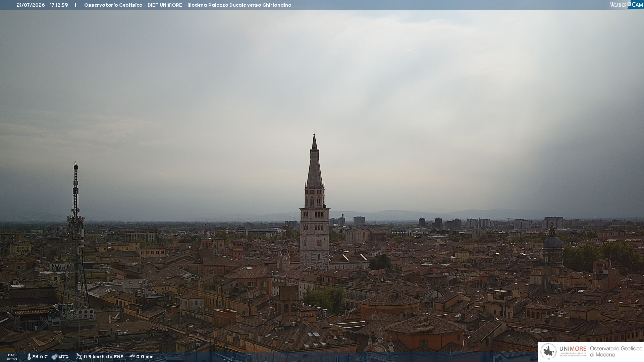Click the "47%" humidity value
The width and height of the screenshot is (644, 362).
pyautogui.click(x=64, y=357)
